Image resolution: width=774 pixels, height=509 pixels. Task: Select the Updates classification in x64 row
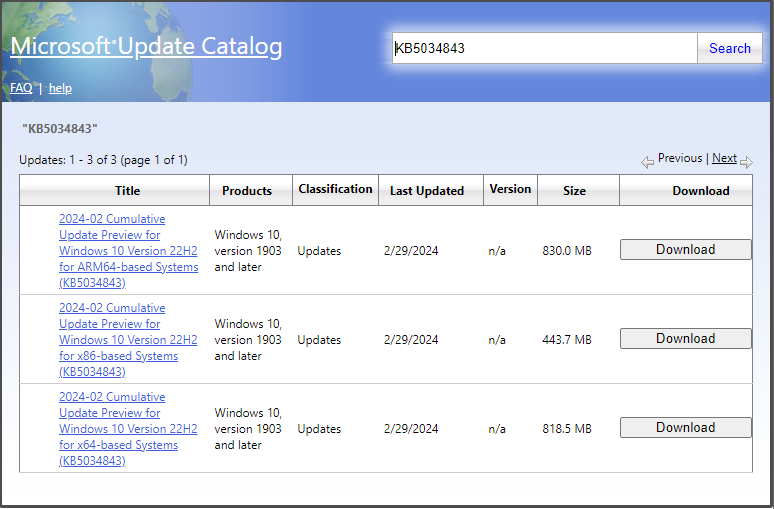coord(319,429)
